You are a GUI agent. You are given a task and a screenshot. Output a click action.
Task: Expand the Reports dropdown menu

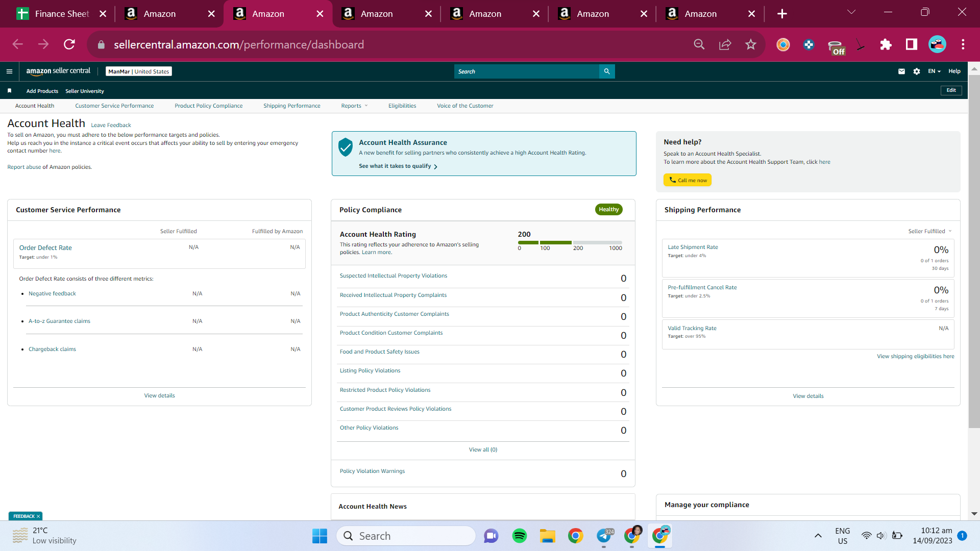pyautogui.click(x=355, y=106)
